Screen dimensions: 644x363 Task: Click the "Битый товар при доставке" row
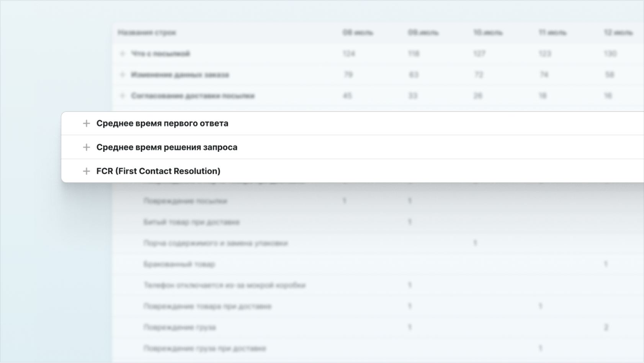[191, 222]
